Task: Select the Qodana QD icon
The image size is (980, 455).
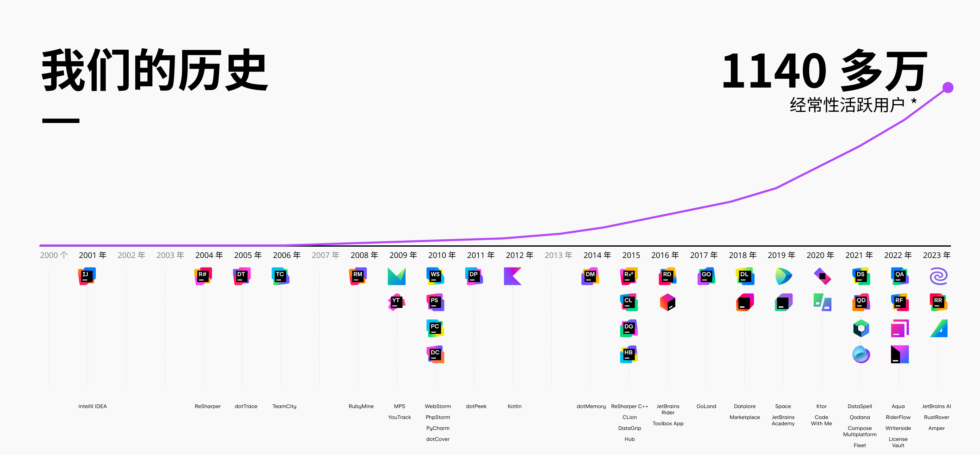Action: point(861,302)
